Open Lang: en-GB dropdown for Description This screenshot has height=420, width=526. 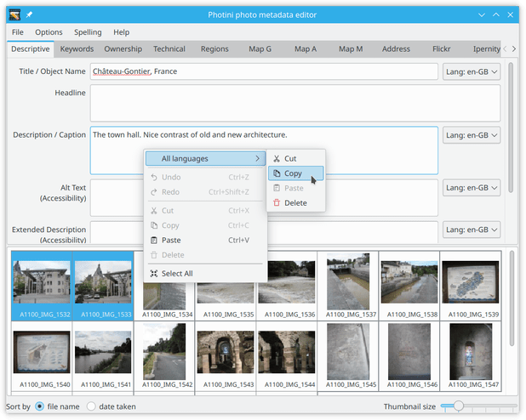472,135
